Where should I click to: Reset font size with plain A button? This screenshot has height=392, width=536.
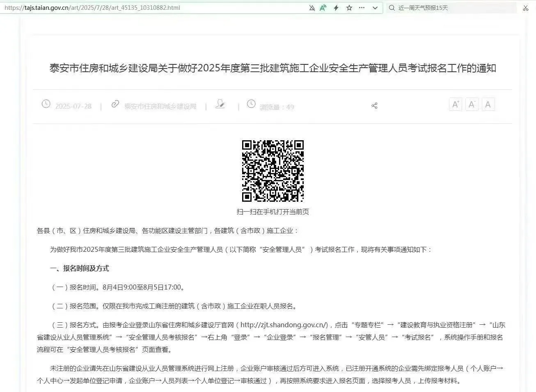pos(488,105)
